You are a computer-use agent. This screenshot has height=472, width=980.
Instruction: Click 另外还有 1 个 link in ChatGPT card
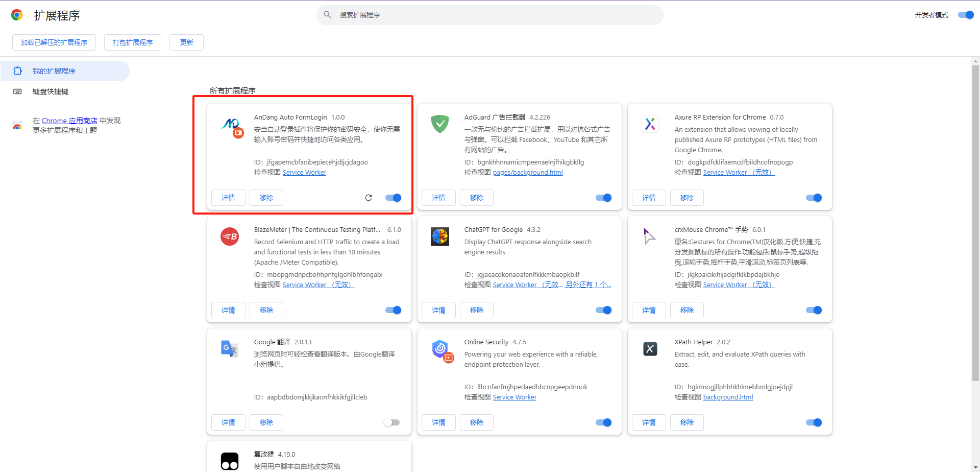[x=589, y=285]
